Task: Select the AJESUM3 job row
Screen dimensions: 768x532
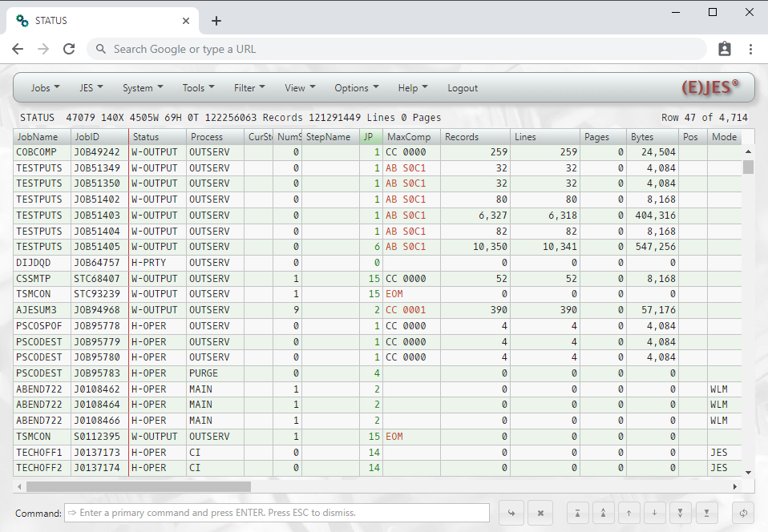Action: click(x=38, y=310)
